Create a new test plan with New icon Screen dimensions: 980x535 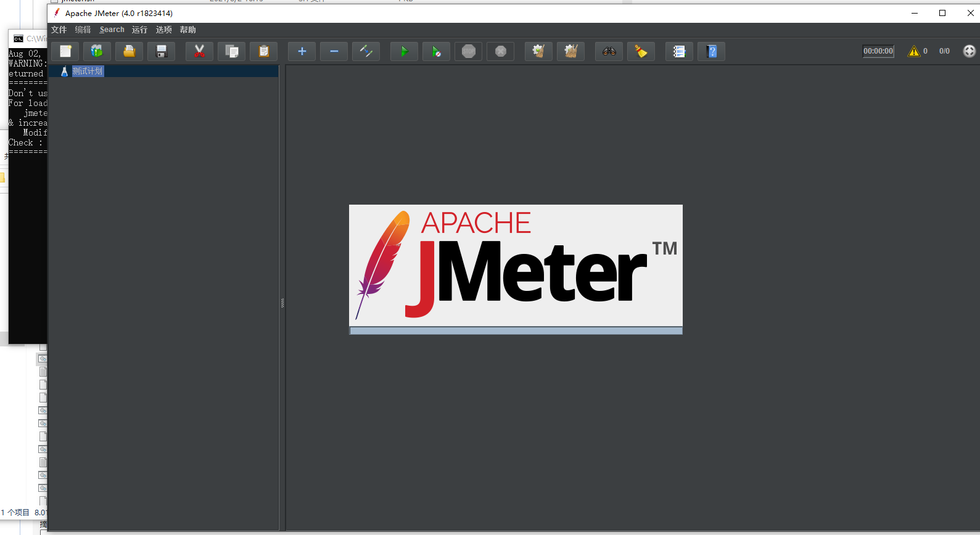pos(65,51)
